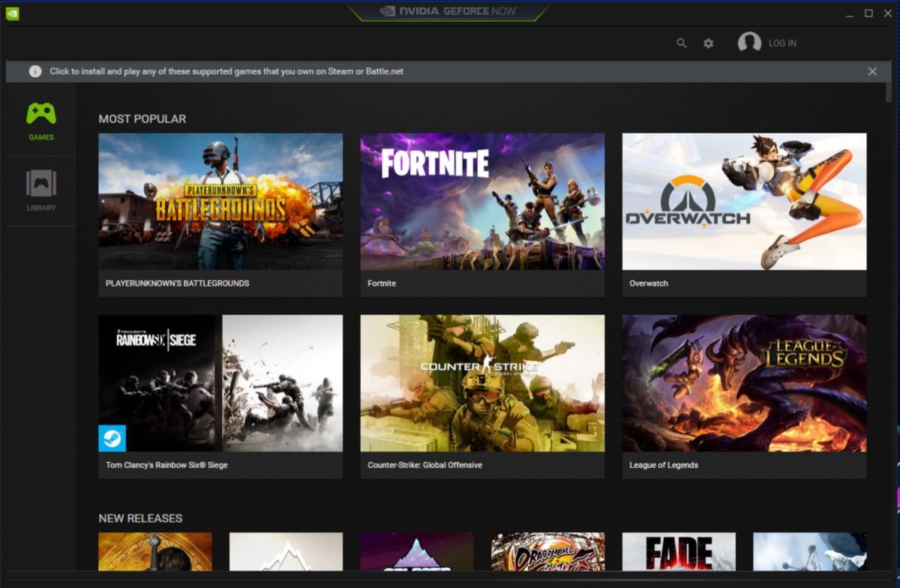Click the "MOST POPULAR" section heading
This screenshot has width=900, height=588.
point(142,118)
